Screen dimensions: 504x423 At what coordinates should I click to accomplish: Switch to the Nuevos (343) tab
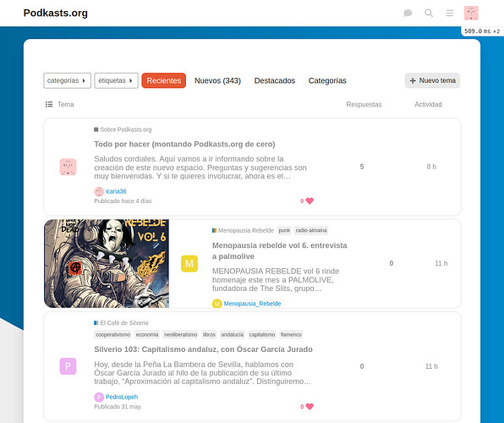coord(217,80)
